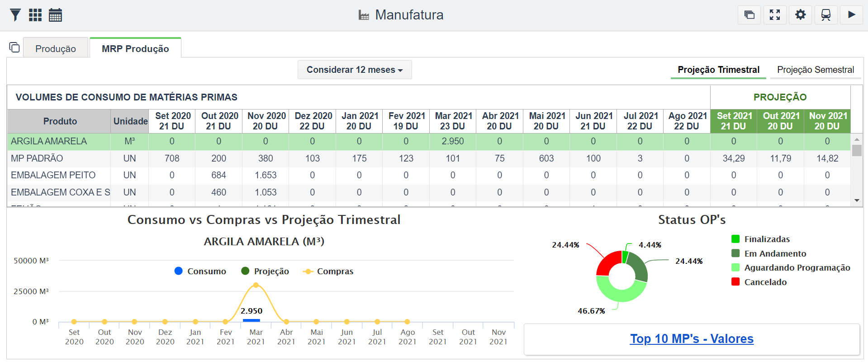
Task: Click the 603 cell under Mai 2021
Action: pyautogui.click(x=546, y=158)
